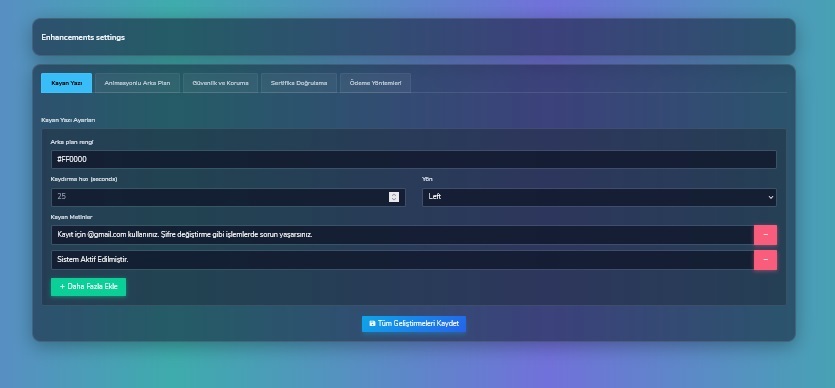Select the Ödeme Yöntemleri tab

point(375,83)
